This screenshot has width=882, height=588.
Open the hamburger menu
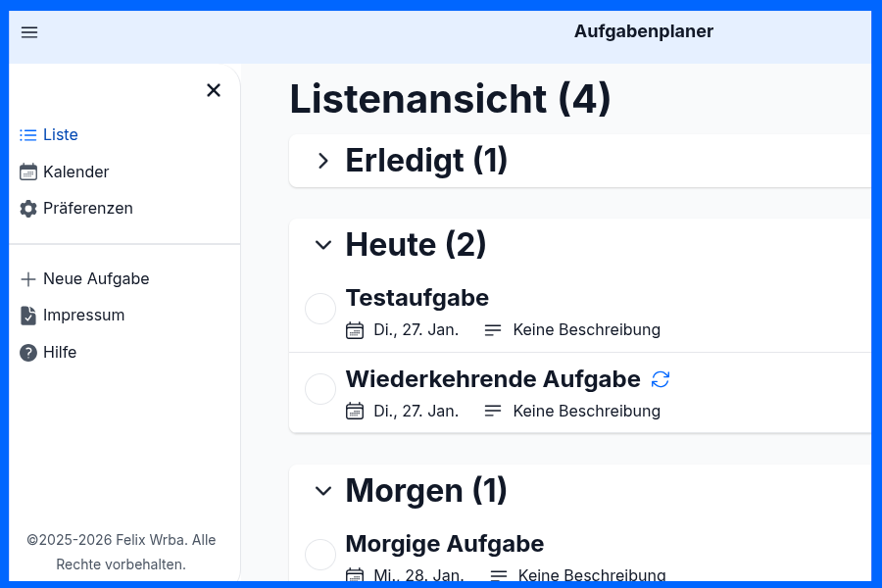tap(28, 32)
